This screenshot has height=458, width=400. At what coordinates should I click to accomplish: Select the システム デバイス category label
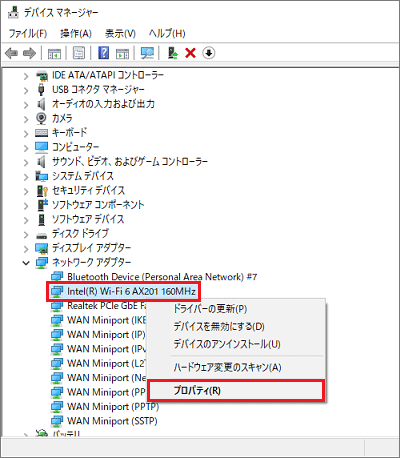(x=83, y=176)
